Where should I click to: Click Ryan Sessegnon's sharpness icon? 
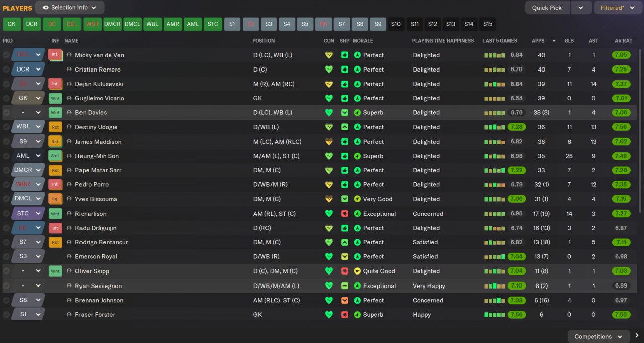(345, 286)
